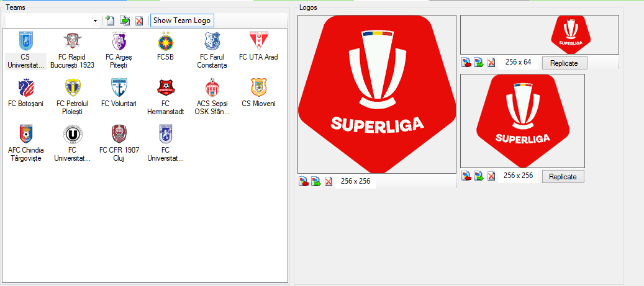The width and height of the screenshot is (644, 286).
Task: Delete the small 256 x 256 logo next to Replicate
Action: click(491, 176)
